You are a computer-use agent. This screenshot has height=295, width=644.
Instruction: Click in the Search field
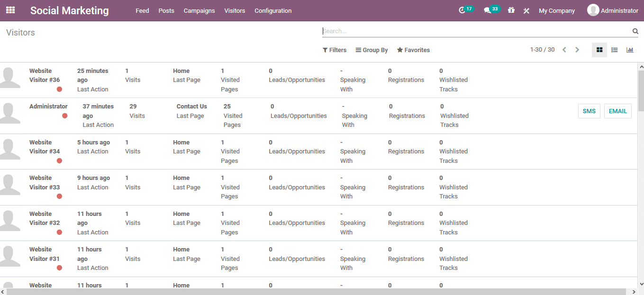476,31
